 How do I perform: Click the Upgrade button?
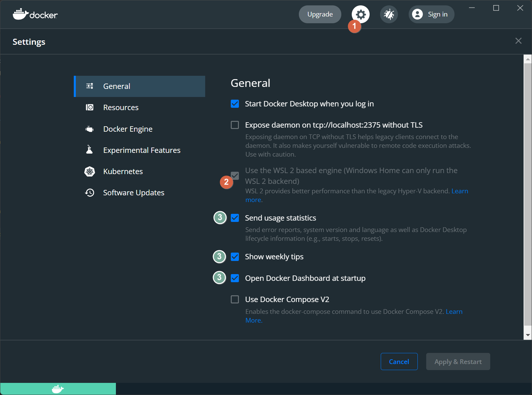(320, 14)
